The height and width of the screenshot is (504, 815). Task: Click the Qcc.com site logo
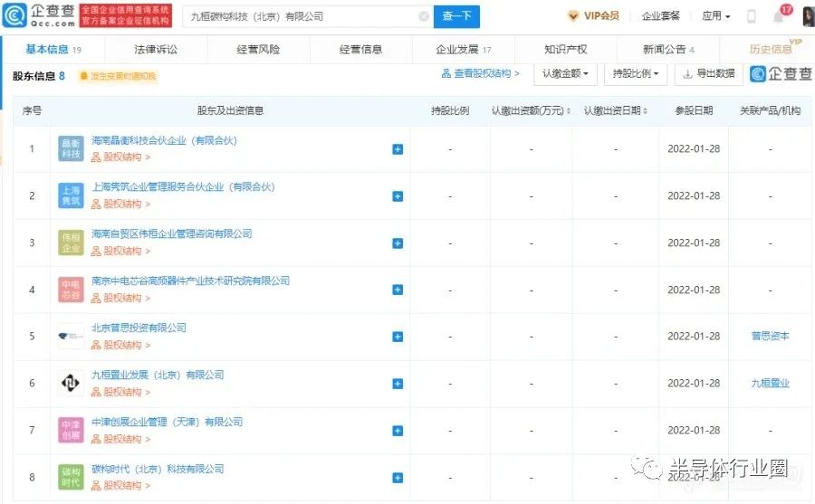tap(38, 15)
